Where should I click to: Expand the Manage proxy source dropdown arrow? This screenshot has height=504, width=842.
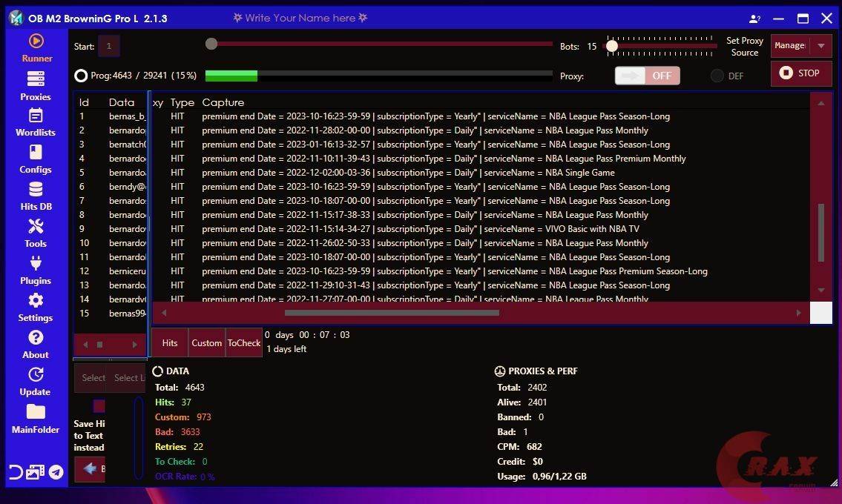[x=821, y=46]
